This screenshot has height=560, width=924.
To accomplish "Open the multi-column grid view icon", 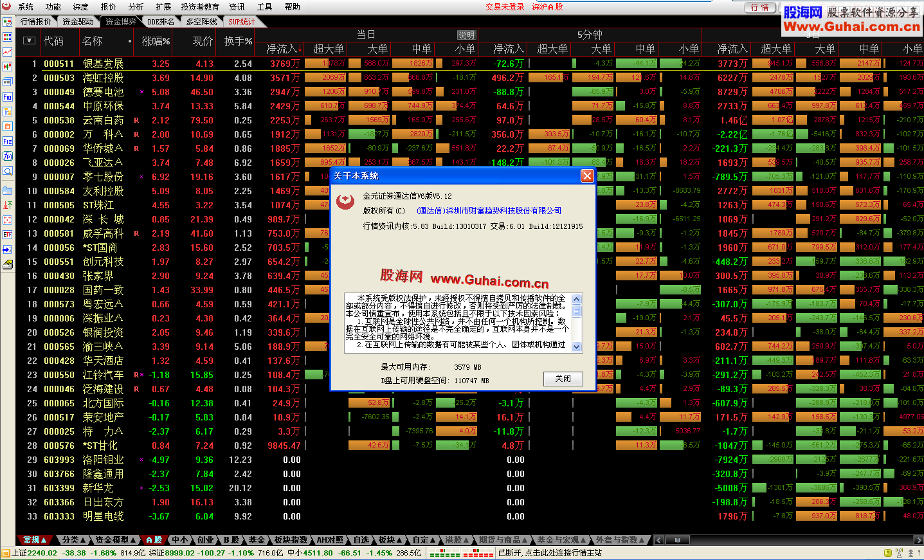I will (8, 37).
